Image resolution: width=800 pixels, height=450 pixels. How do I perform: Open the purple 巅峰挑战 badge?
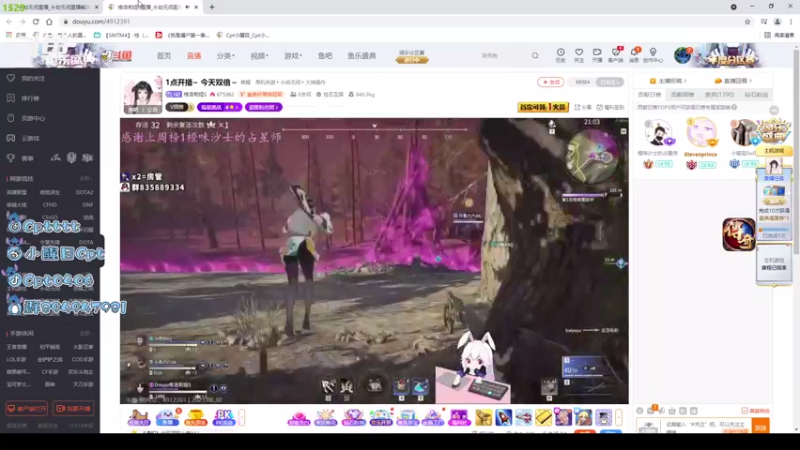219,107
